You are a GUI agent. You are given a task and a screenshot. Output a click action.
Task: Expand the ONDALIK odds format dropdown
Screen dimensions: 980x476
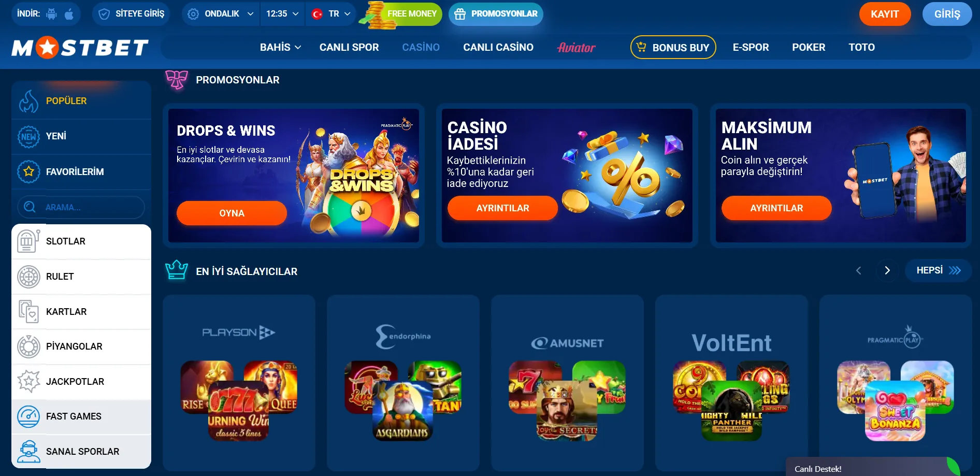tap(220, 14)
